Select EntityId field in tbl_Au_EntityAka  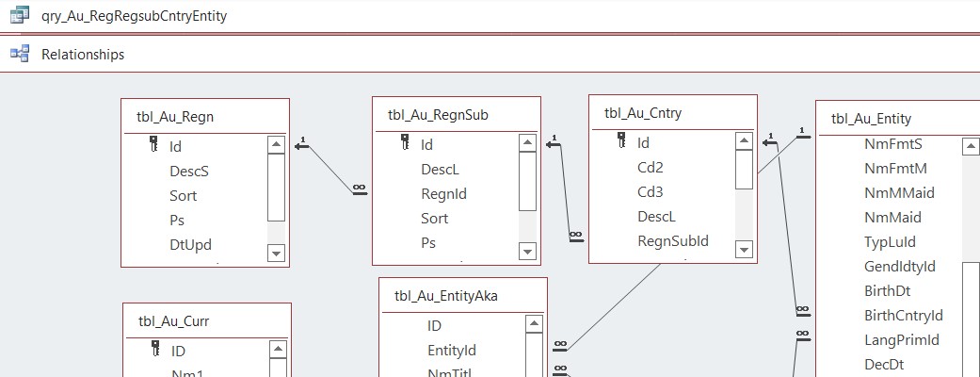click(451, 350)
